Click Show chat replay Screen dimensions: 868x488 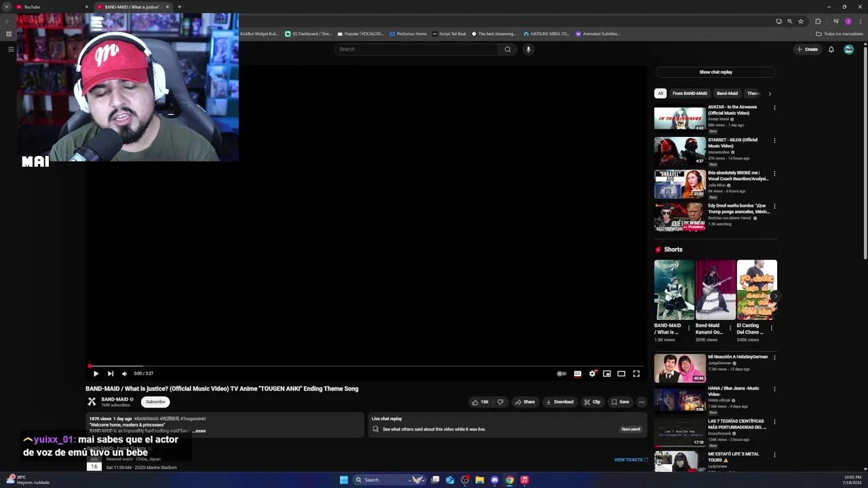click(715, 72)
